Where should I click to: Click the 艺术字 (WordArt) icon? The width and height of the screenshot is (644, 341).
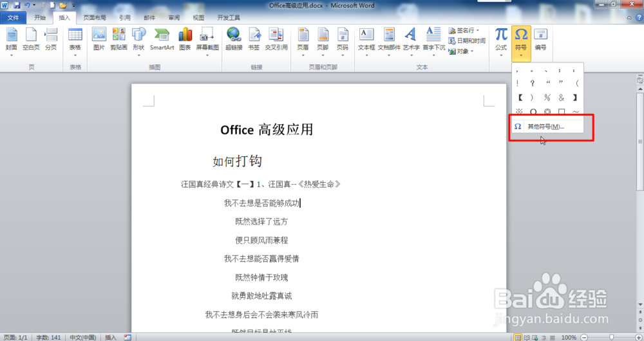coord(411,42)
